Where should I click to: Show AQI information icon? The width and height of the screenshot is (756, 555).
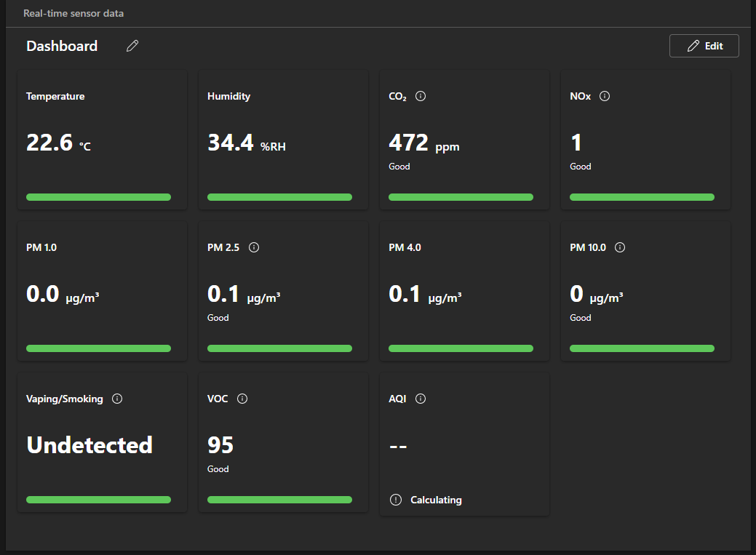[421, 399]
